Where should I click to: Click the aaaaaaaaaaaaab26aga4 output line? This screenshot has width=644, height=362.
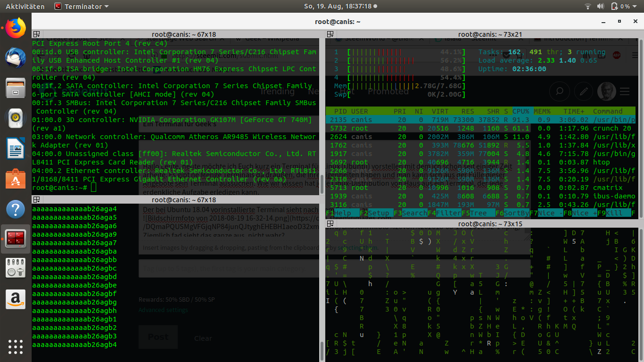(x=74, y=209)
